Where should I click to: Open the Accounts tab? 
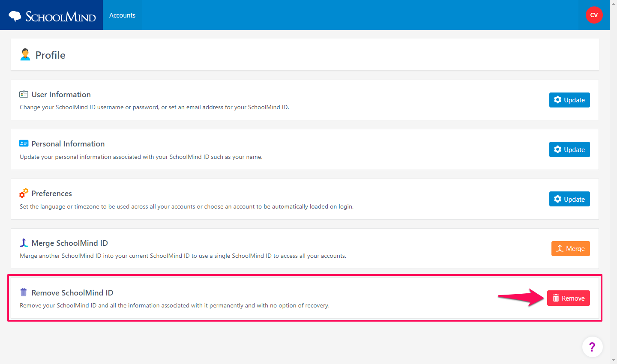(122, 15)
